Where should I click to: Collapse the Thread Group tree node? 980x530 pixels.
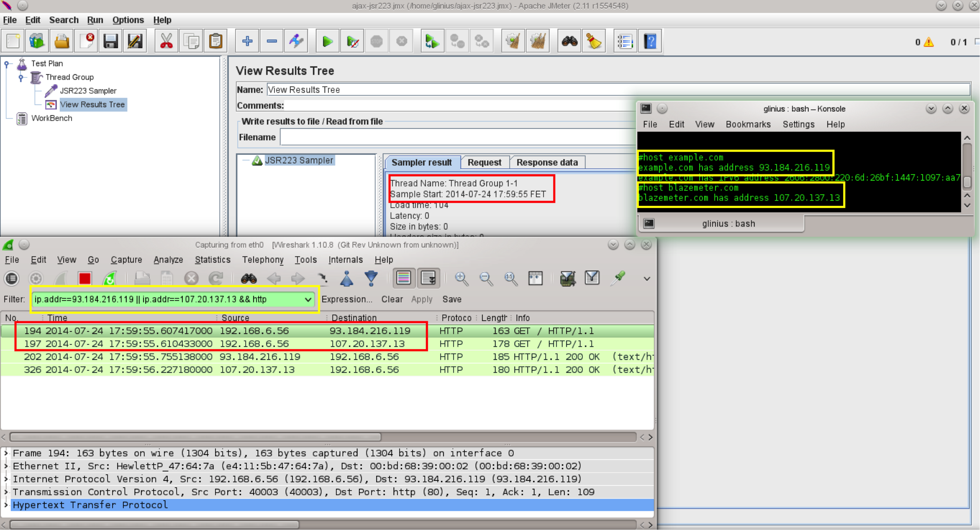[21, 77]
